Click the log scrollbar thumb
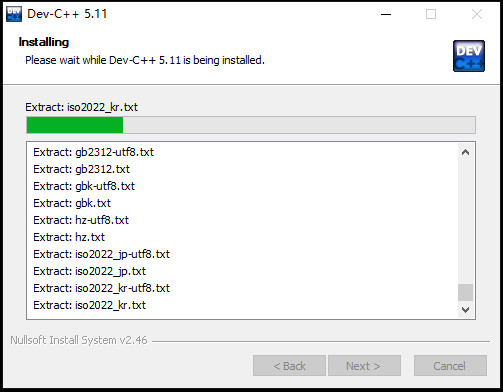 [465, 292]
